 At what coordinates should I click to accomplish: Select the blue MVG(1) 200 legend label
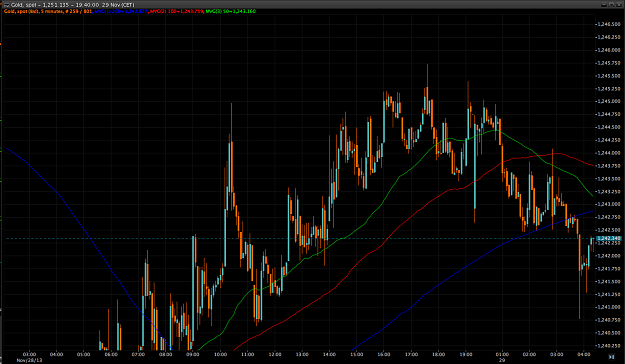point(121,11)
